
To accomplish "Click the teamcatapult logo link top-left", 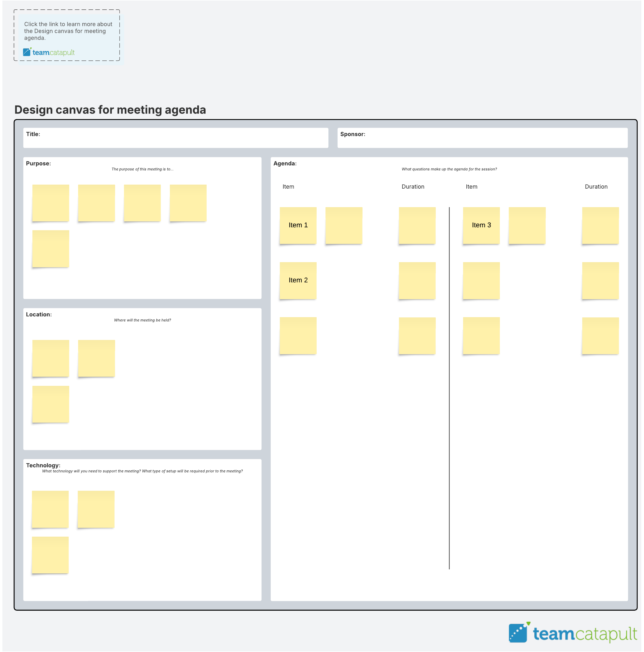I will point(49,52).
